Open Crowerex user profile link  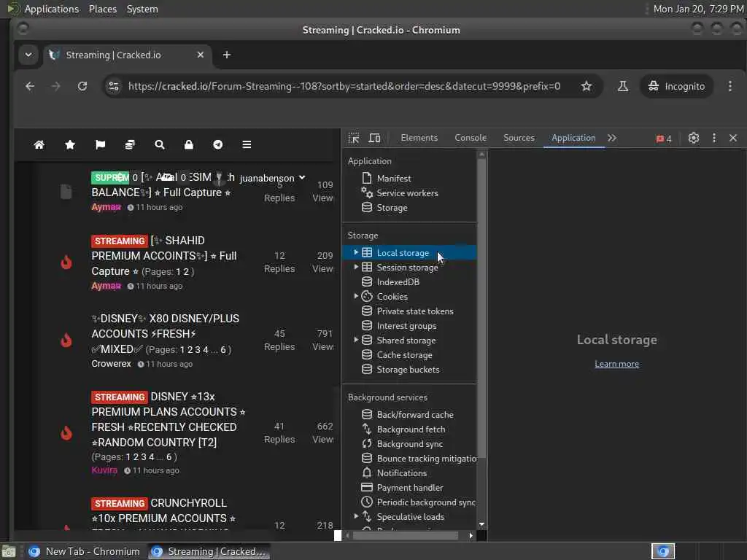coord(111,364)
